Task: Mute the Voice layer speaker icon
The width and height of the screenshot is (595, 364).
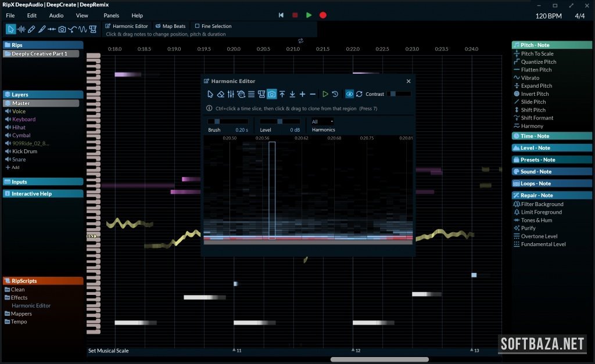Action: pos(8,111)
